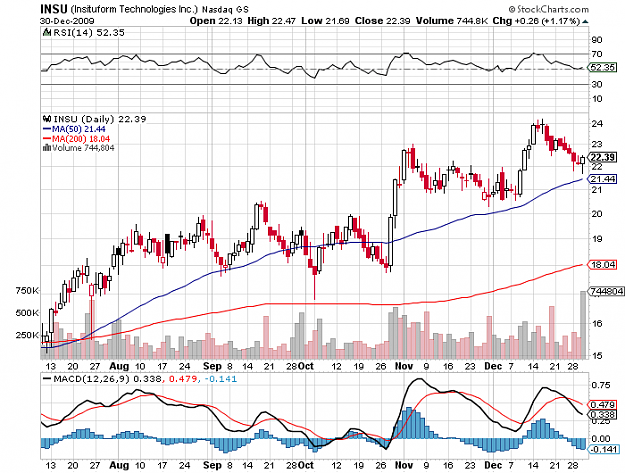Click the blue MA(50) legend line

(47, 129)
